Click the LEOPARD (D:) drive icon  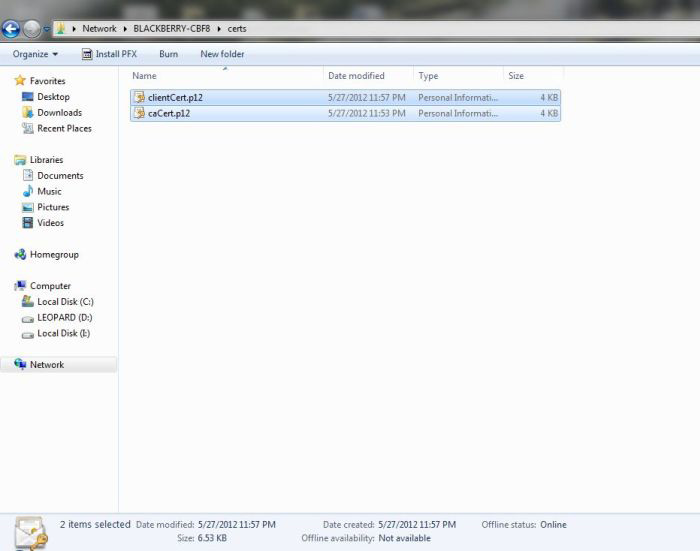[x=28, y=319]
